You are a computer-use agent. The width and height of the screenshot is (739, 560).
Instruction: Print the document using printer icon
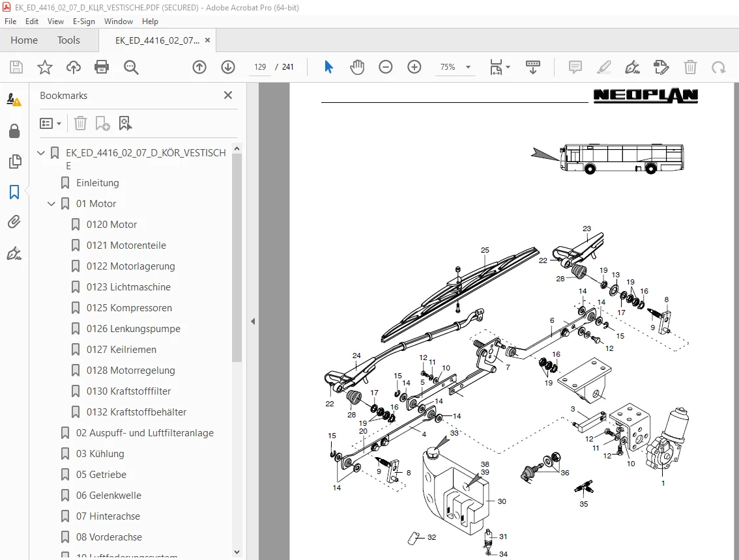(x=102, y=67)
